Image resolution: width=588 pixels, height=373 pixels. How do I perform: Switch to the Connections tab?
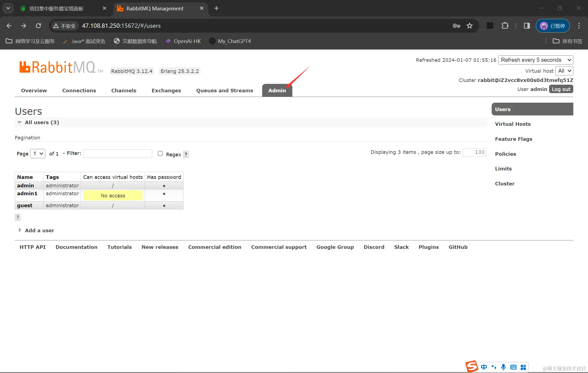pos(79,90)
